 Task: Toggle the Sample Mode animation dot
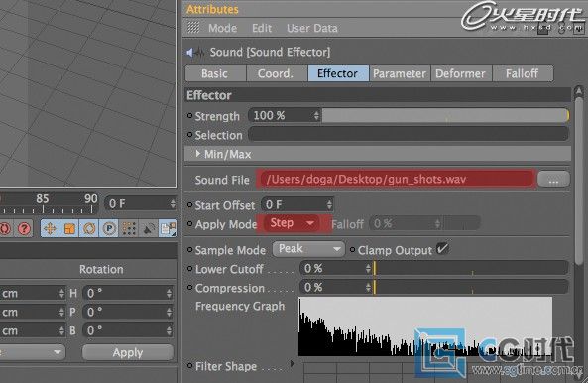tap(189, 249)
